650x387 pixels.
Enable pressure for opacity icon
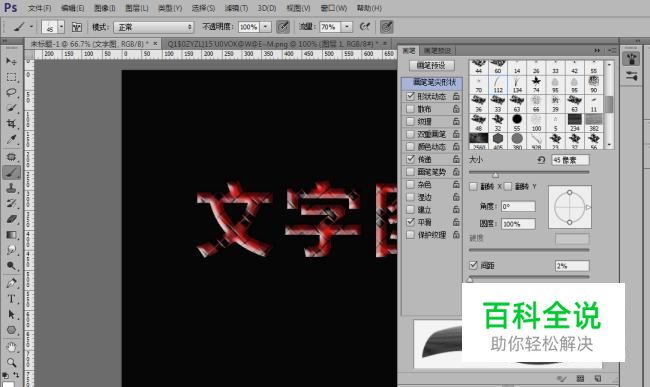pos(283,27)
